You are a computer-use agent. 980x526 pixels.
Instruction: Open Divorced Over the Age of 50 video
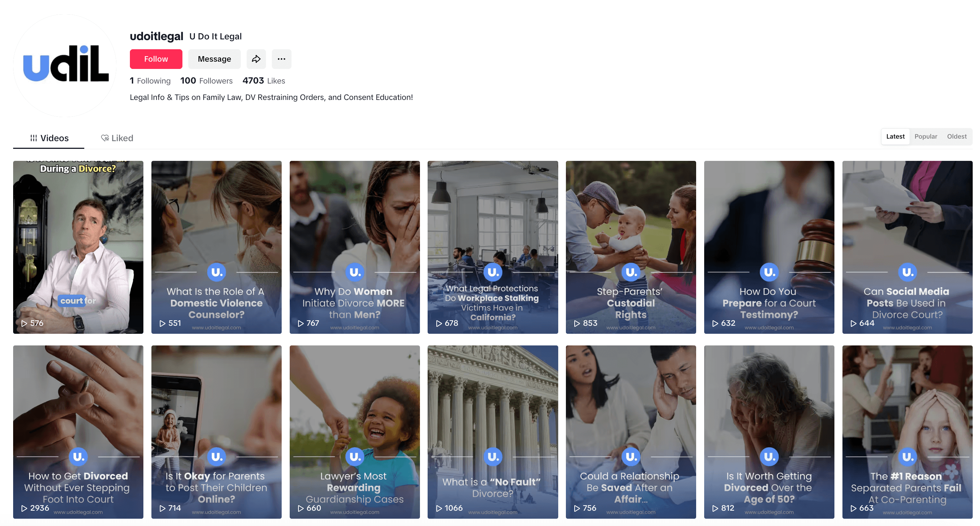coord(768,432)
